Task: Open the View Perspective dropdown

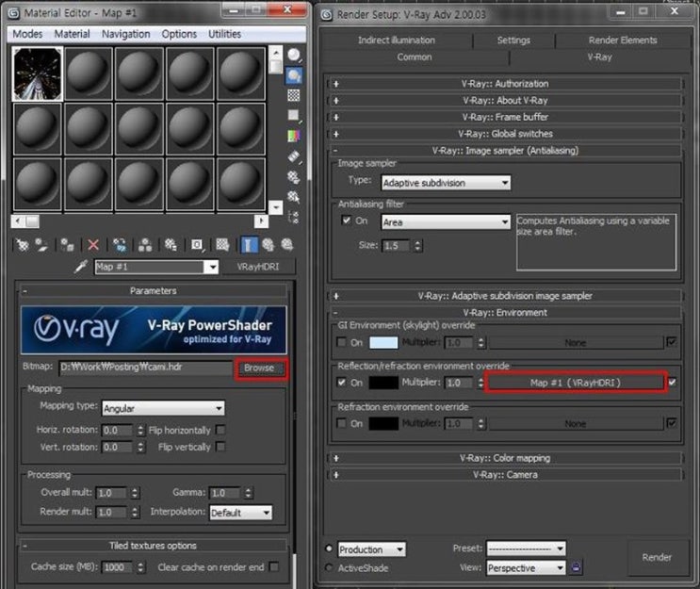Action: (527, 567)
